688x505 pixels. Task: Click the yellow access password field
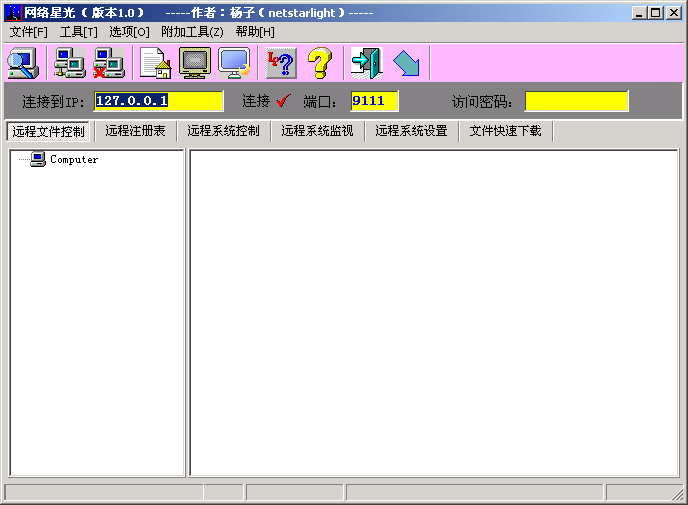coord(576,101)
